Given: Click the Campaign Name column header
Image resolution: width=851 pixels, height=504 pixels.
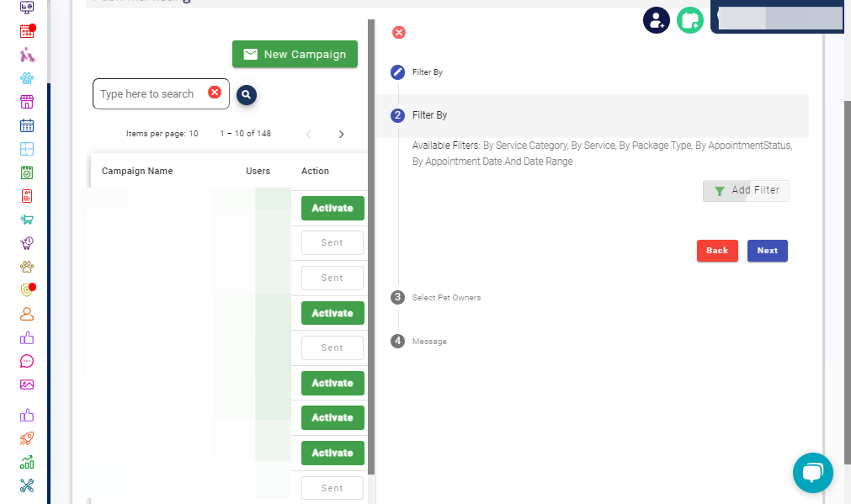Looking at the screenshot, I should [137, 171].
